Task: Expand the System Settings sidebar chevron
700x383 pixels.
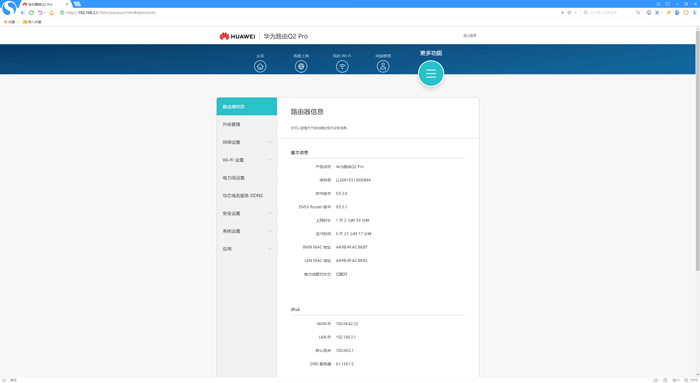Action: (x=270, y=231)
